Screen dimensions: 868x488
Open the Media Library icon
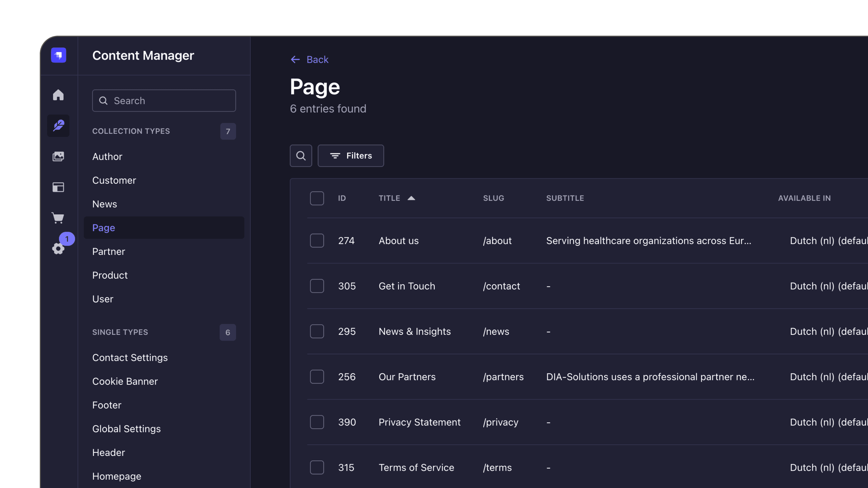(x=58, y=156)
